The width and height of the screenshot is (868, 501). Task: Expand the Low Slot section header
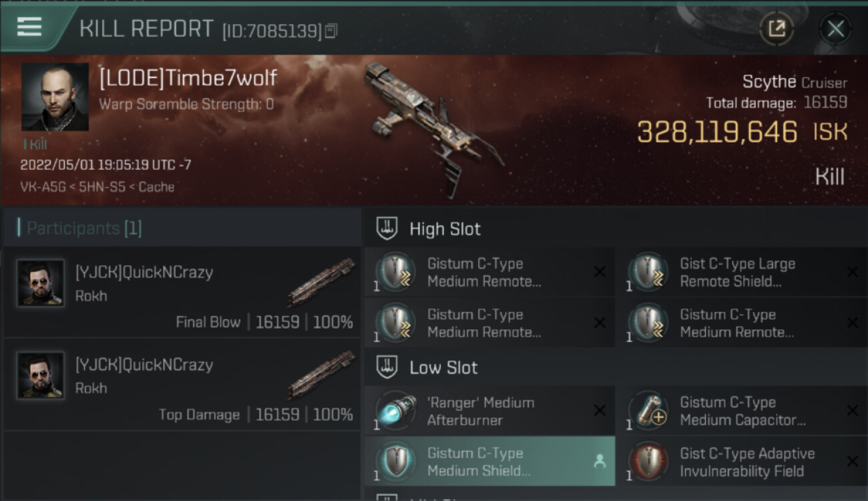point(443,367)
